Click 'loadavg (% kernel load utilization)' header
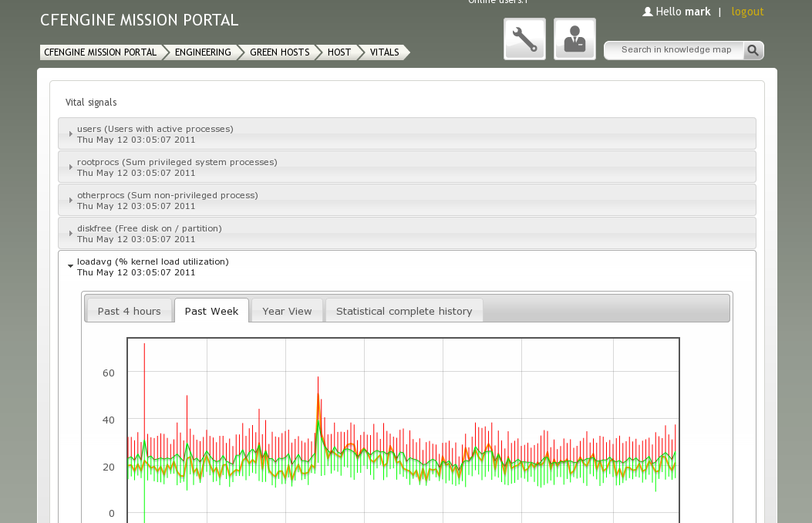This screenshot has width=812, height=523. (407, 267)
